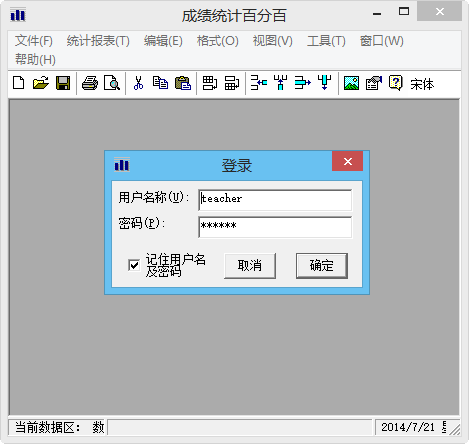Open the 工具(T) menu
The width and height of the screenshot is (469, 444).
point(326,41)
